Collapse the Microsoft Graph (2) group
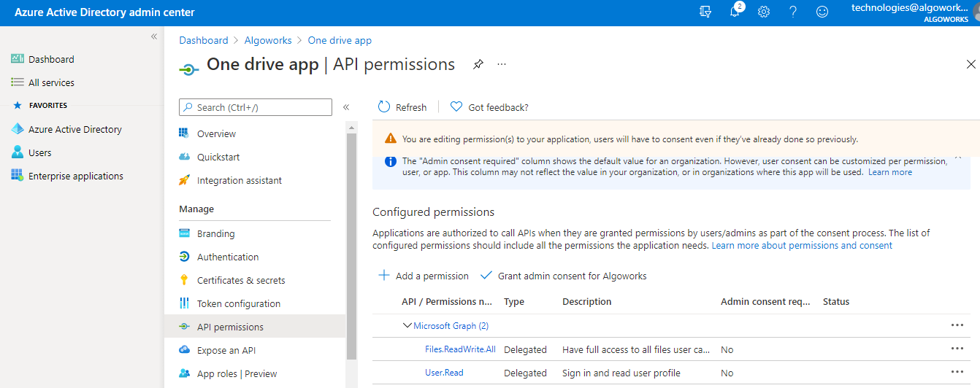This screenshot has width=980, height=388. point(407,326)
